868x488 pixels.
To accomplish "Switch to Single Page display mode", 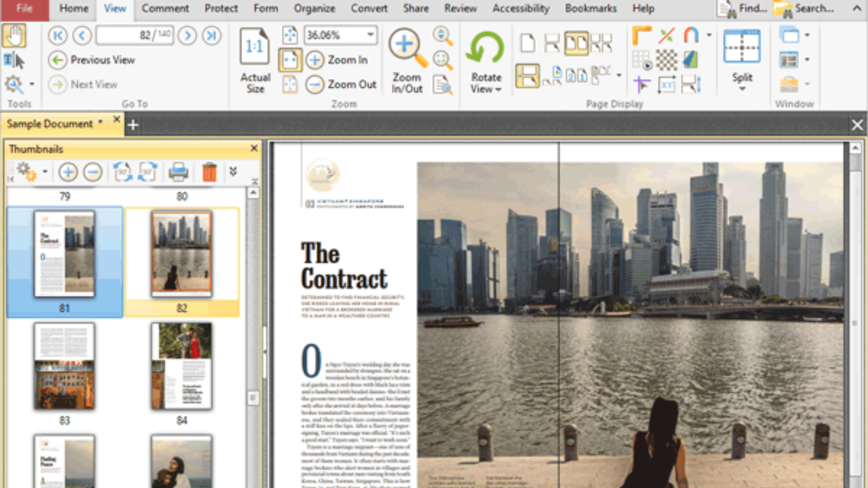I will 528,42.
